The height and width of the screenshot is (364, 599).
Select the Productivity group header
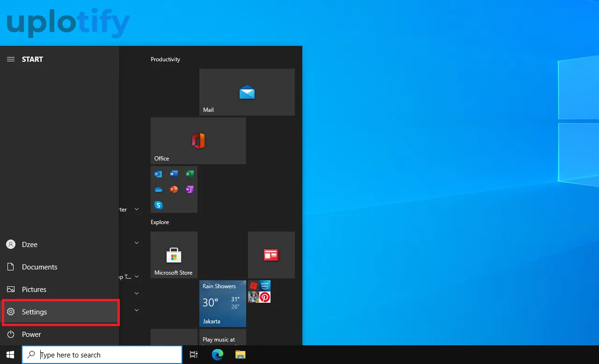click(165, 59)
